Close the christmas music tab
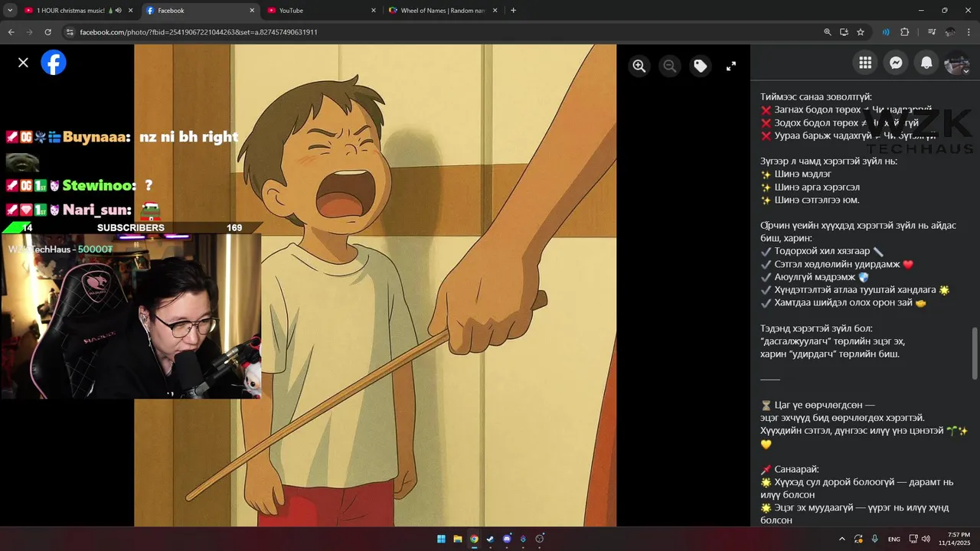 [130, 11]
